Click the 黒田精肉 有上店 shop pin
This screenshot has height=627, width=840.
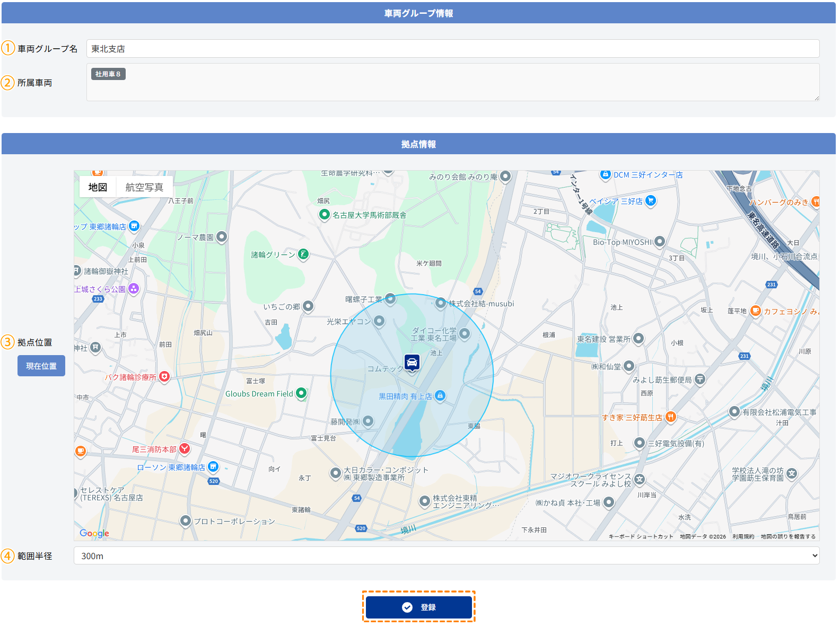(x=440, y=395)
